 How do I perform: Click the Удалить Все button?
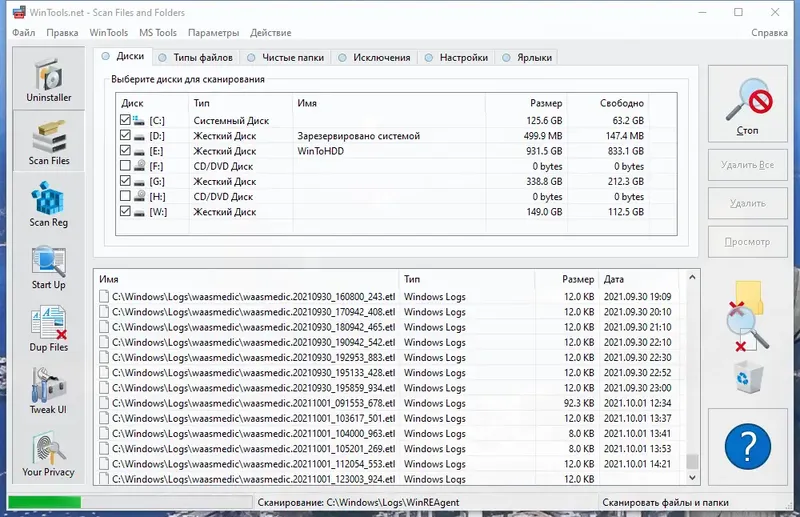pos(747,165)
